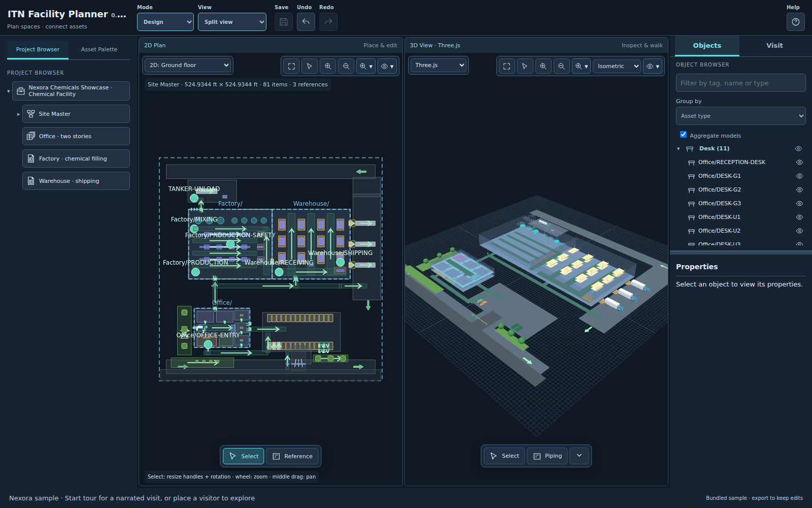Open Factory · chemical filling in browser
The height and width of the screenshot is (508, 812).
coord(76,158)
